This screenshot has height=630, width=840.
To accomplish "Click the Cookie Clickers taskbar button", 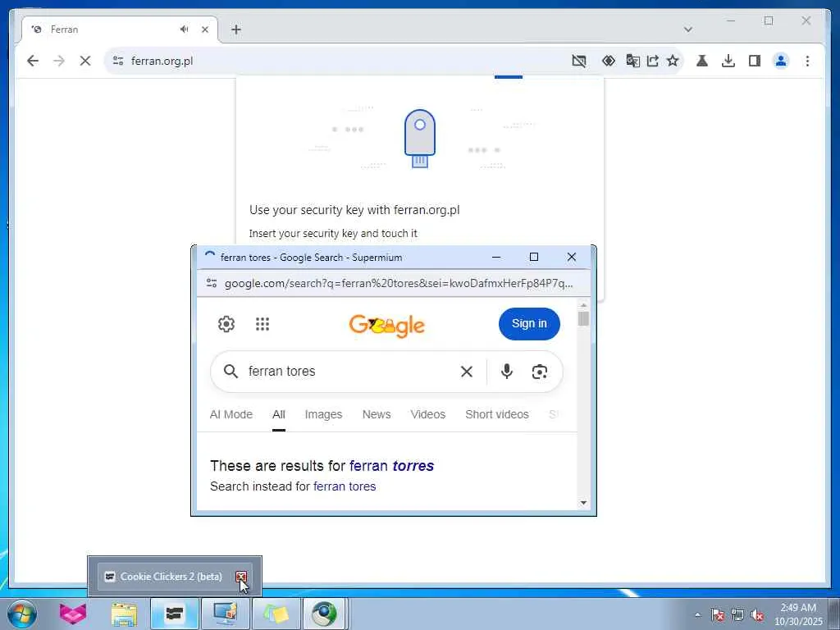I will pyautogui.click(x=175, y=614).
